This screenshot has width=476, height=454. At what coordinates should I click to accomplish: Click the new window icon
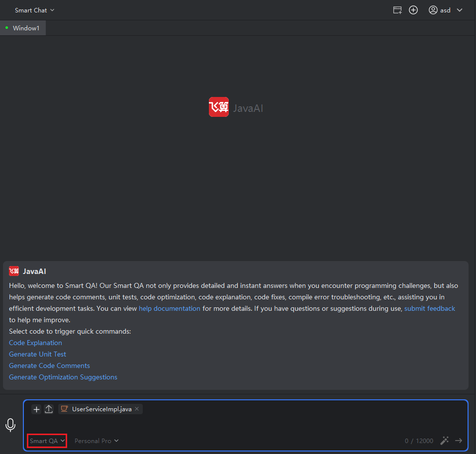pos(397,10)
